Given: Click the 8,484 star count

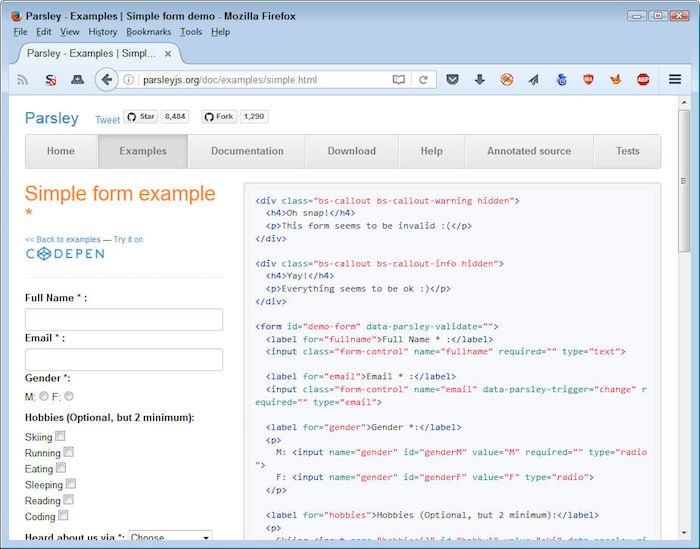Looking at the screenshot, I should click(x=175, y=116).
